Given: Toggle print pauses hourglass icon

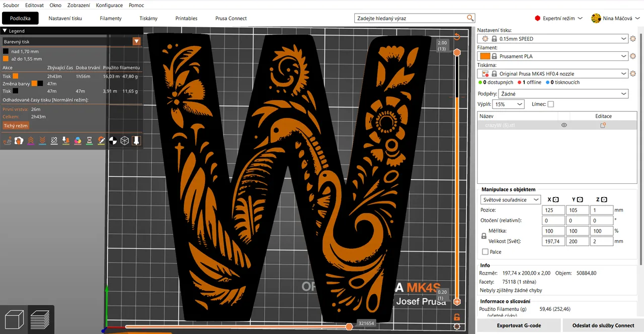Looking at the screenshot, I should 90,141.
